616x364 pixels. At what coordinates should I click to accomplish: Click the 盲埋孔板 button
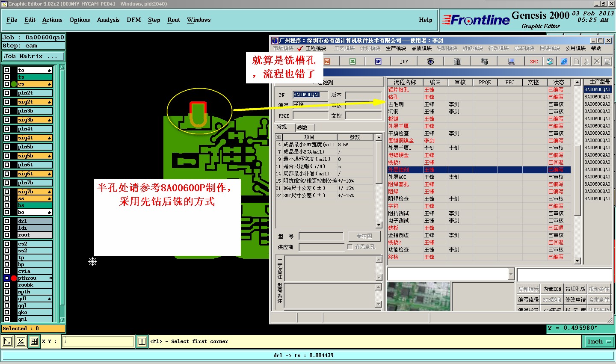(x=575, y=289)
